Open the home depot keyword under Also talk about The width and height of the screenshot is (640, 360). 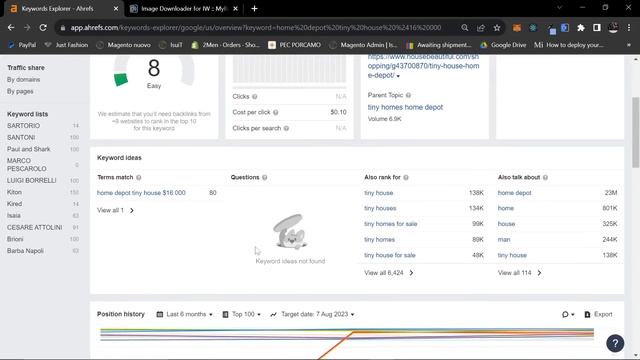514,193
